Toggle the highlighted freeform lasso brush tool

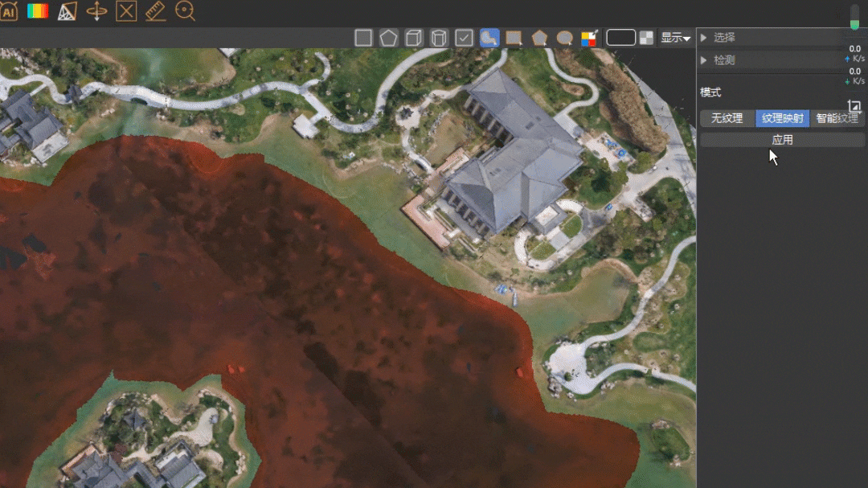pyautogui.click(x=489, y=38)
